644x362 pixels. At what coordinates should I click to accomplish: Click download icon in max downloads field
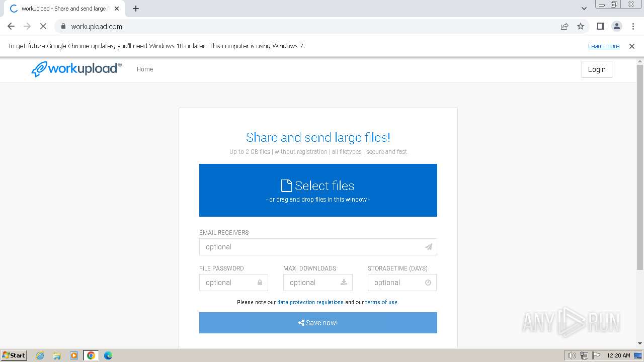(344, 283)
